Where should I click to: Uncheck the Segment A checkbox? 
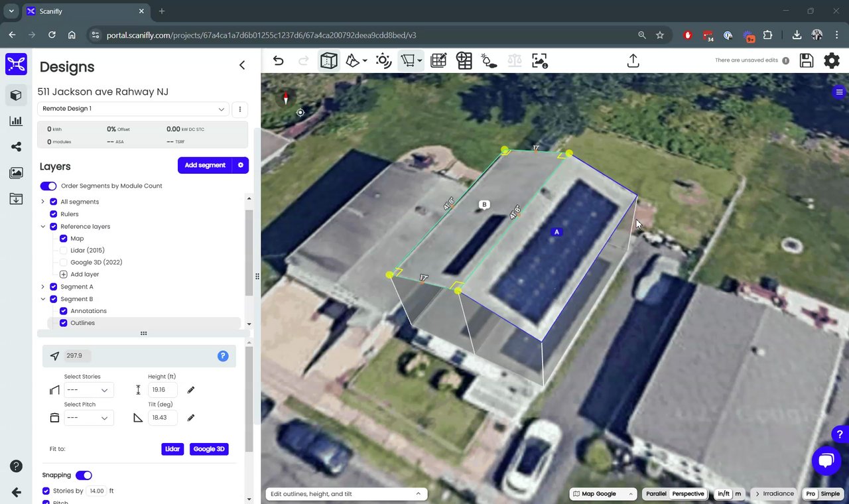point(54,287)
